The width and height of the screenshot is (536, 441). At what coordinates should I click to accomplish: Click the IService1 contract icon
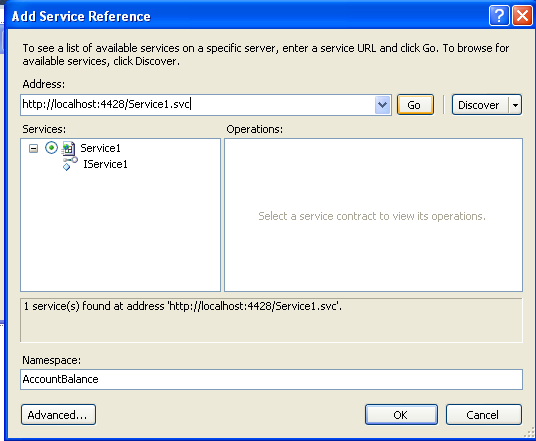point(70,164)
